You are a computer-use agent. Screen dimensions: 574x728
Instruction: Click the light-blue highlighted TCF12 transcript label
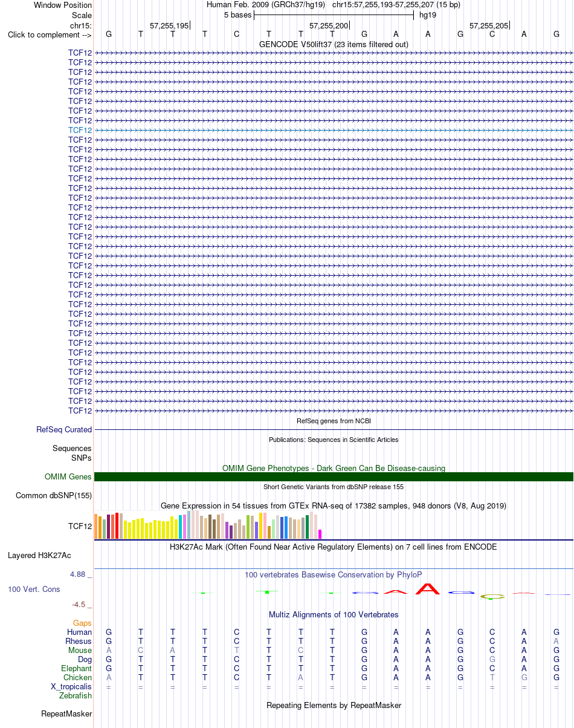[x=80, y=130]
